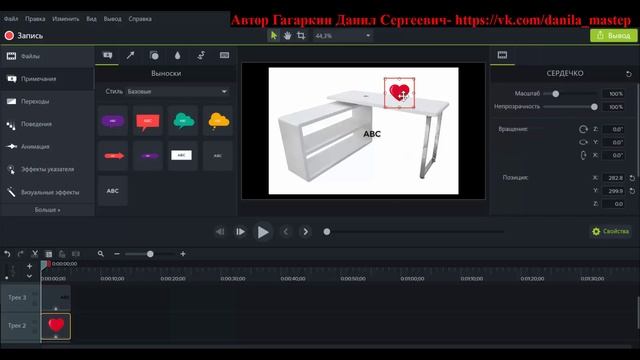
Task: Adjust the Масштаб scale slider
Action: pyautogui.click(x=556, y=94)
